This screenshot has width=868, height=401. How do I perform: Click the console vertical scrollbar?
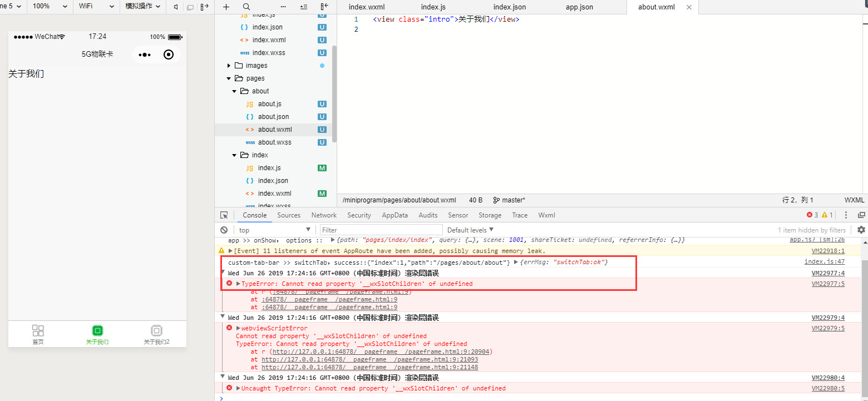(865, 328)
